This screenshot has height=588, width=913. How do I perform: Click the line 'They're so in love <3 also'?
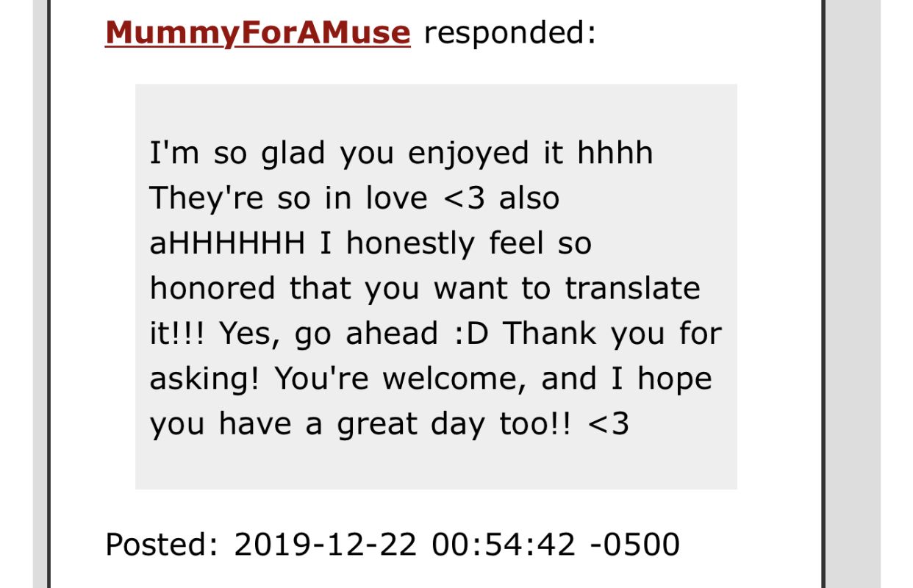click(x=354, y=198)
